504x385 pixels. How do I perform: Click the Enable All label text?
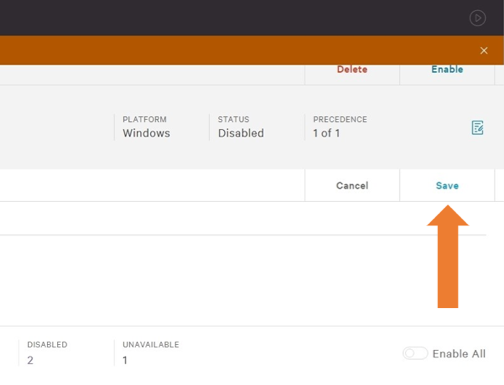coord(459,354)
